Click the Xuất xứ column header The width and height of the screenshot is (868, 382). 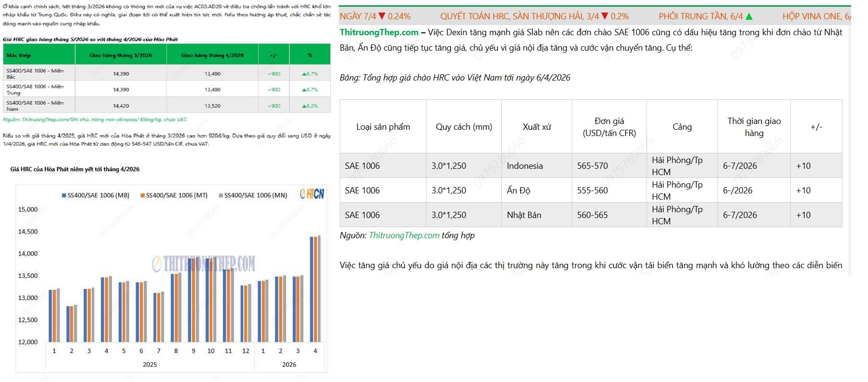537,127
